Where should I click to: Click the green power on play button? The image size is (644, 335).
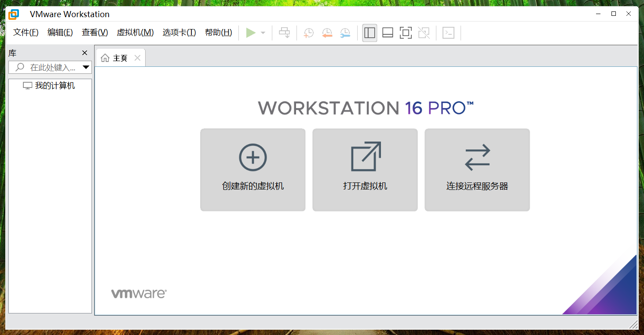click(251, 33)
